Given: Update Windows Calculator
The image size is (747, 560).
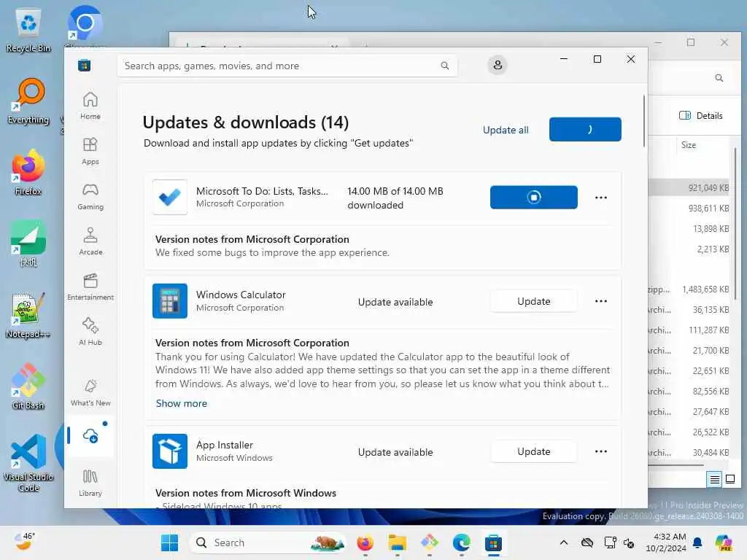Looking at the screenshot, I should [533, 301].
